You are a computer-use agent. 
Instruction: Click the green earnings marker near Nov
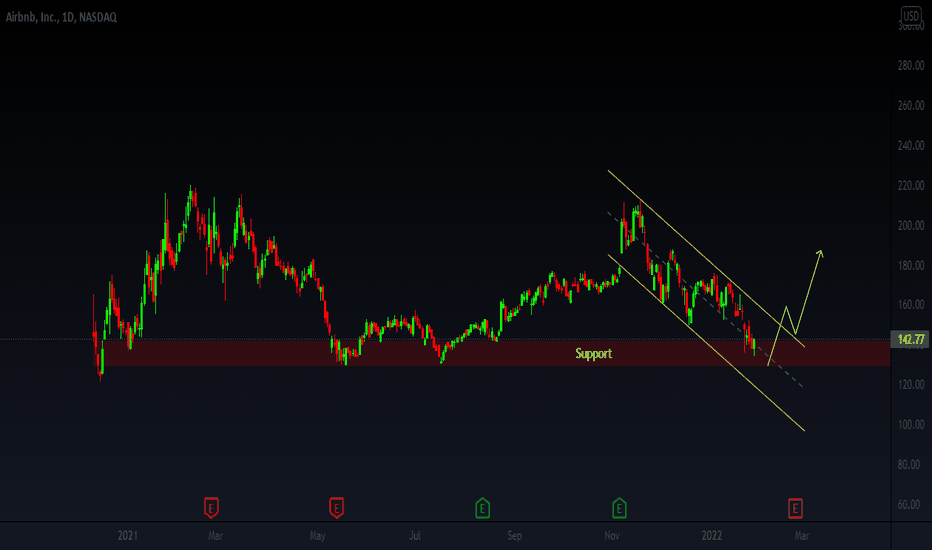point(619,508)
